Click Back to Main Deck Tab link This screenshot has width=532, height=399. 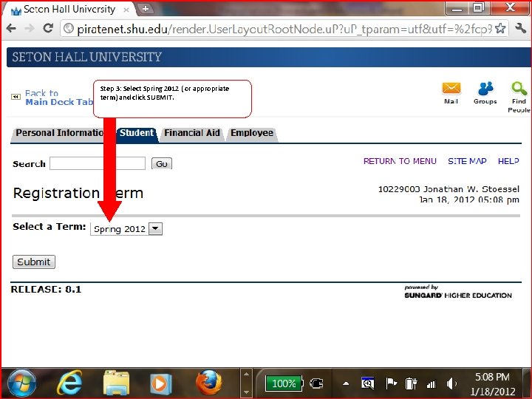(x=59, y=98)
